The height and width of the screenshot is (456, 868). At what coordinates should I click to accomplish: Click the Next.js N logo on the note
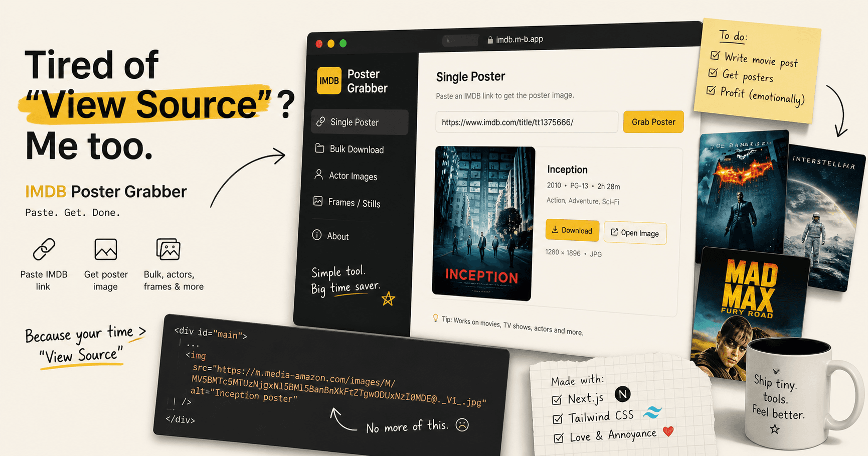tap(622, 395)
